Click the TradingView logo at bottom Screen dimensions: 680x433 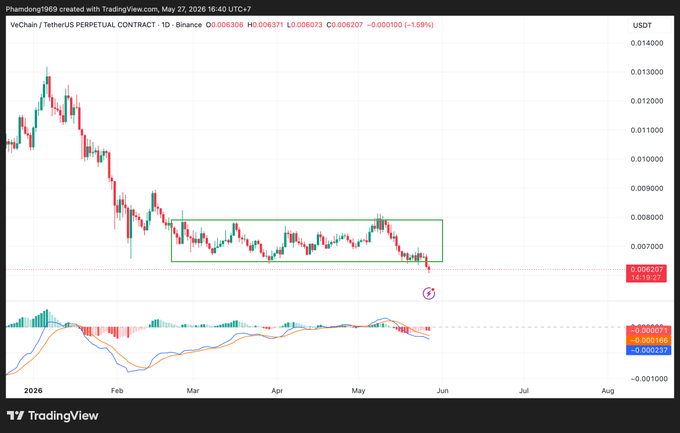point(52,416)
